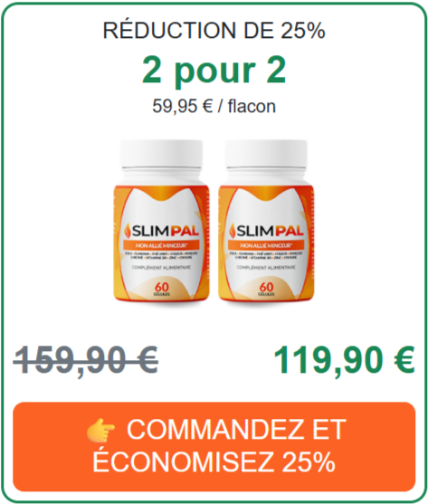Click 'MON ALLIÉ MINCEUR' banner on left bottle
The width and height of the screenshot is (428, 504).
point(161,245)
